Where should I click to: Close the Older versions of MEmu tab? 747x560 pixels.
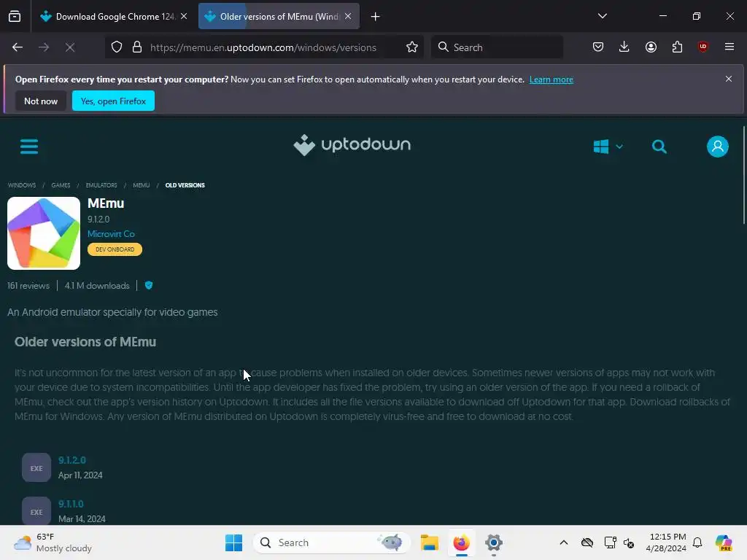pos(348,16)
